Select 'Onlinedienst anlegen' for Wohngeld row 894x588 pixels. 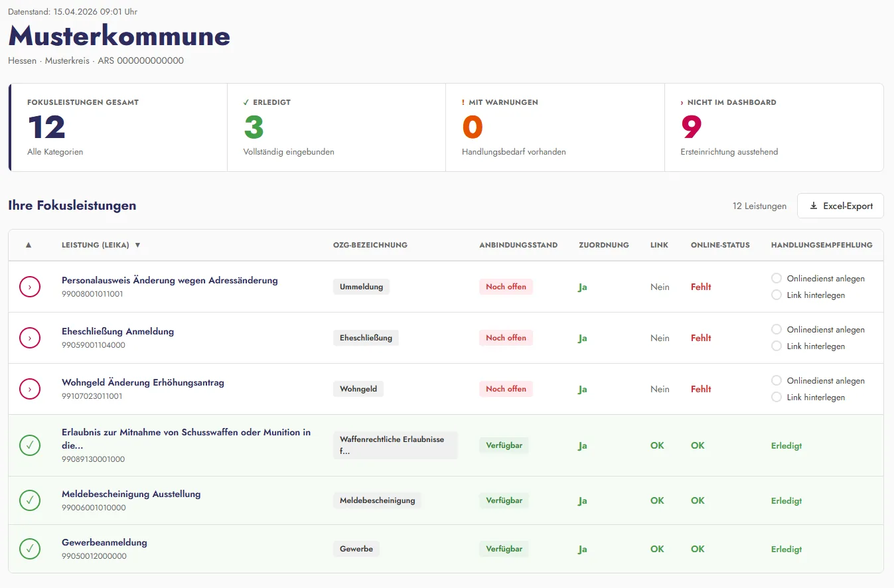pos(777,381)
